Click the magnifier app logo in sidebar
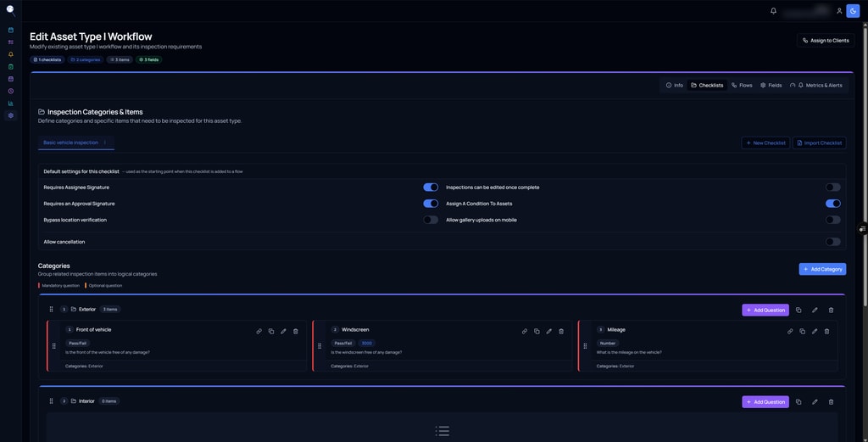The width and height of the screenshot is (868, 442). (x=10, y=10)
